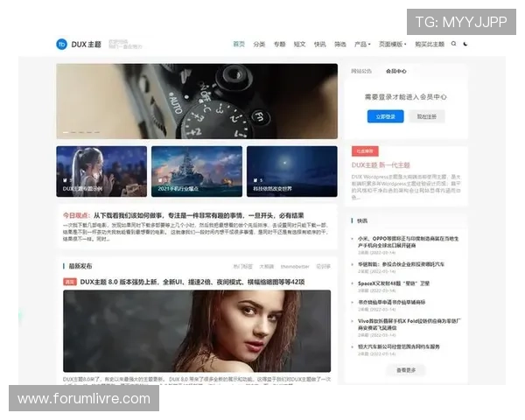
Task: Expand the 产品 dropdown menu
Action: tap(361, 44)
